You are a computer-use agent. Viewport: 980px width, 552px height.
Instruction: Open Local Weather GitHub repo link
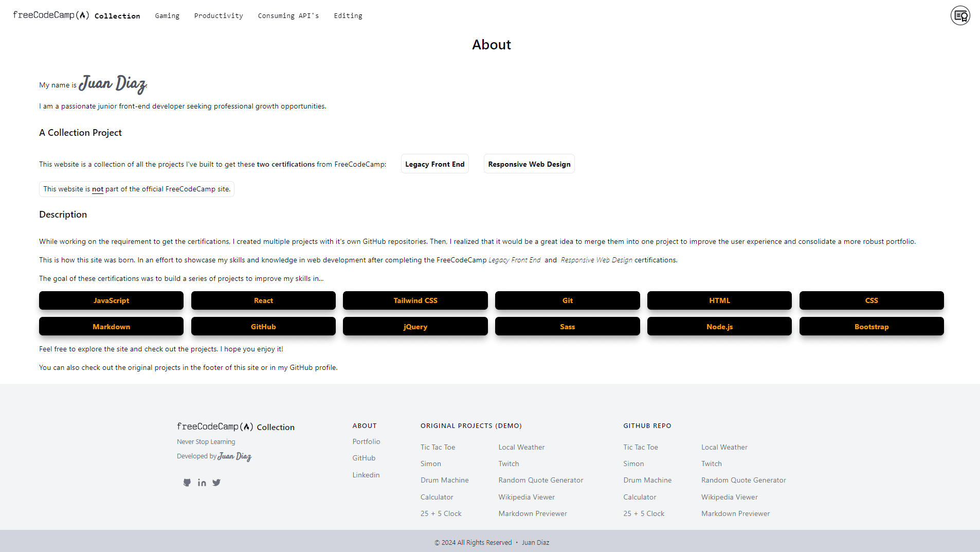(724, 447)
